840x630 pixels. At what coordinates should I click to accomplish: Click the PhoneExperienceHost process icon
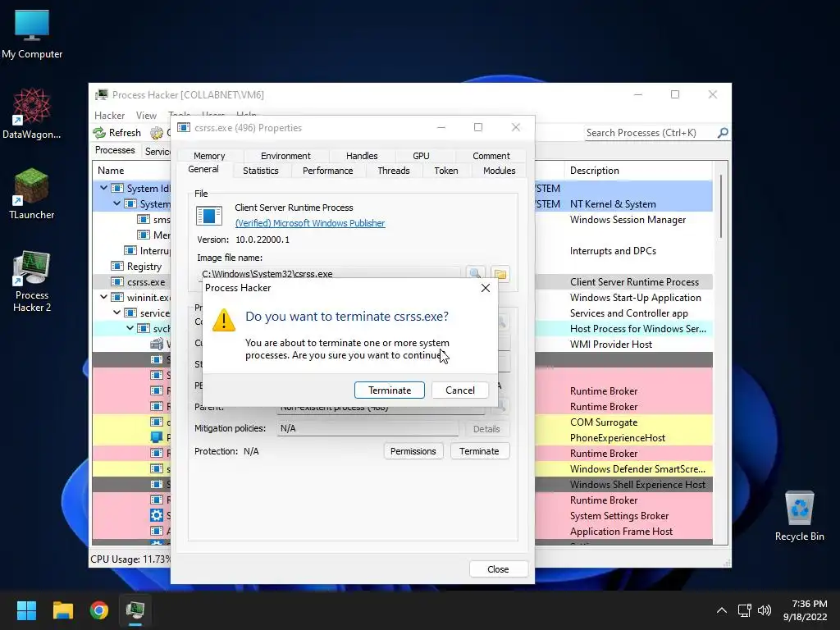(157, 438)
